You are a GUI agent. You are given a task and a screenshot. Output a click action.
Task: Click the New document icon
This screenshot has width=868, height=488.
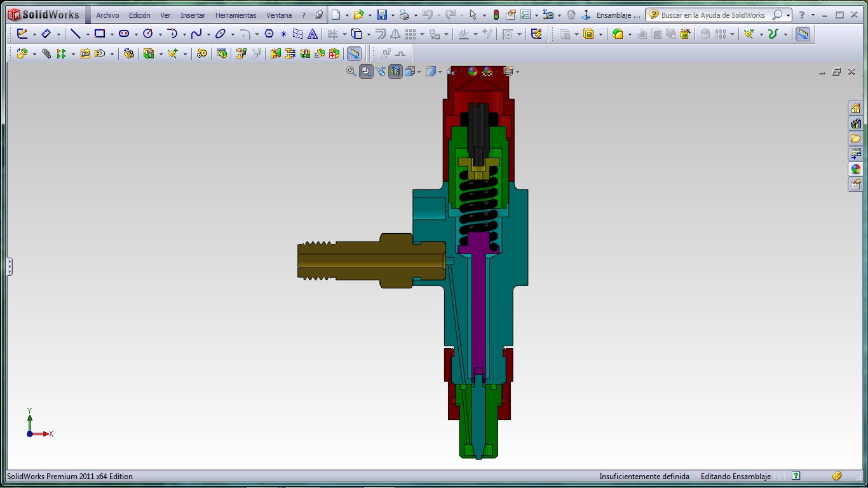336,15
